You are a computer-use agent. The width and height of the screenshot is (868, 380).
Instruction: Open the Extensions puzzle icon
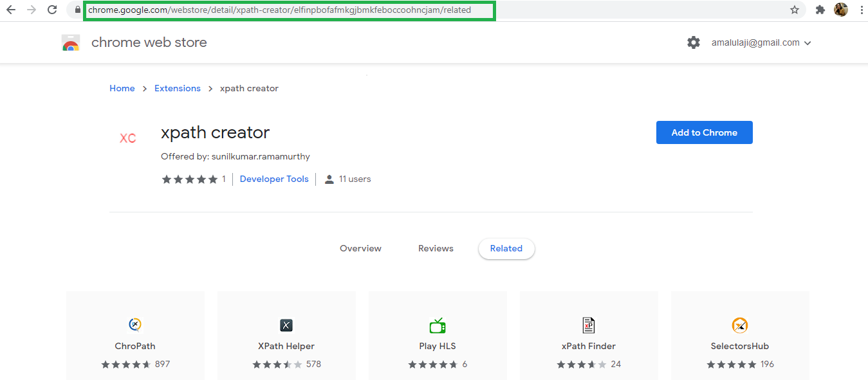tap(820, 10)
